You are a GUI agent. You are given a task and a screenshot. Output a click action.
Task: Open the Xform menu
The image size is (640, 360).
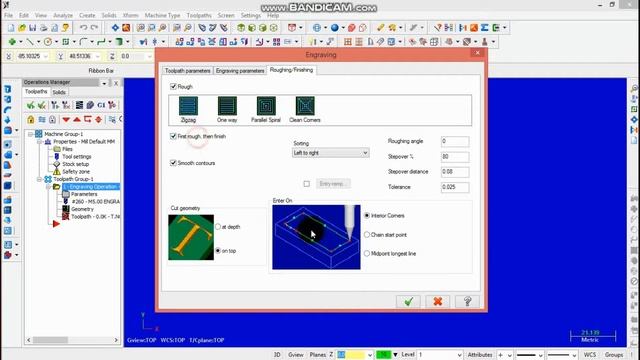click(x=131, y=16)
